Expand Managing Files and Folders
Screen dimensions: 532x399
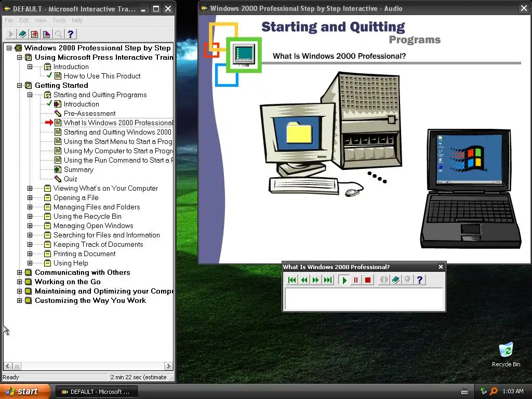pyautogui.click(x=30, y=207)
